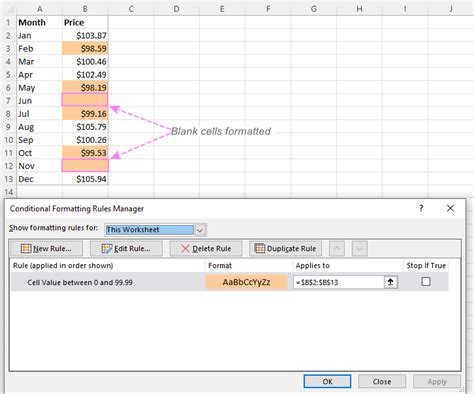Select blank highlighted cell in Nov row
The width and height of the screenshot is (474, 394).
pos(85,165)
